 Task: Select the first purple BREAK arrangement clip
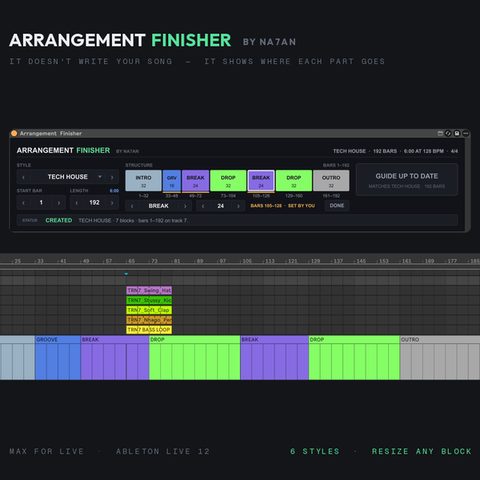(115, 358)
